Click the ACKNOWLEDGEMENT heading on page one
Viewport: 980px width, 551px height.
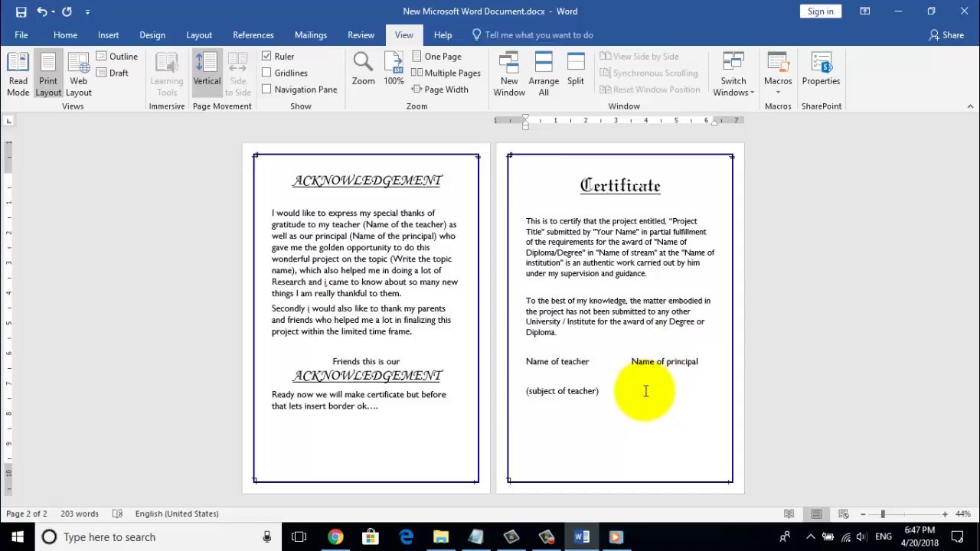tap(367, 181)
